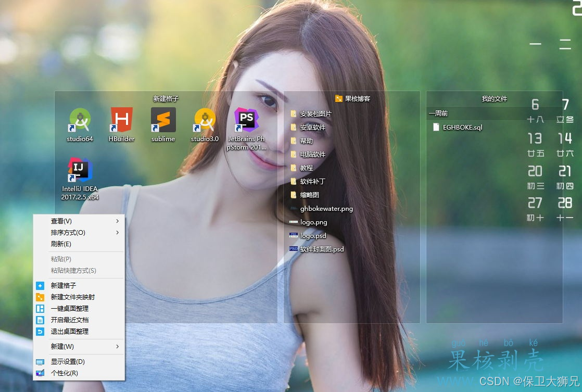
Task: Select the 安卓软件 folder name
Action: (312, 128)
